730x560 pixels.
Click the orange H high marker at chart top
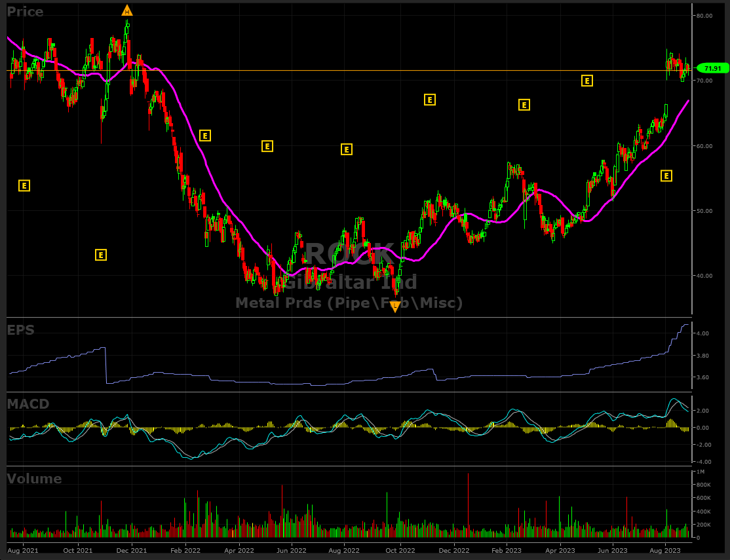pyautogui.click(x=127, y=10)
